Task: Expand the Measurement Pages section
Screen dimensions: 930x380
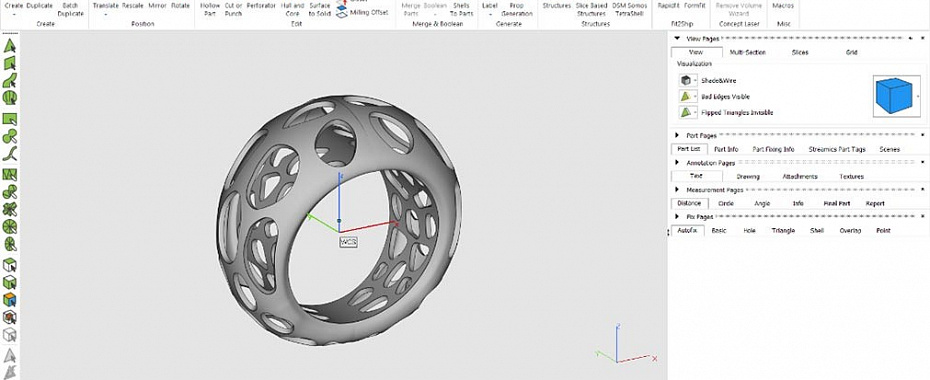Action: point(677,190)
